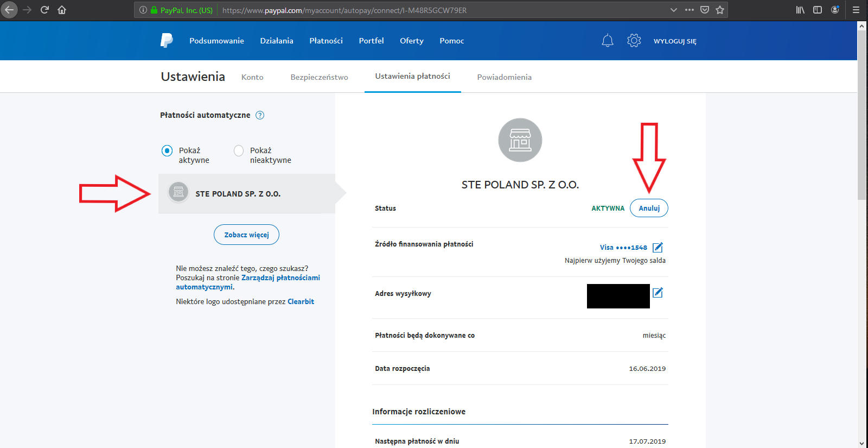This screenshot has width=868, height=448.
Task: Open Firefox account icon
Action: [835, 10]
